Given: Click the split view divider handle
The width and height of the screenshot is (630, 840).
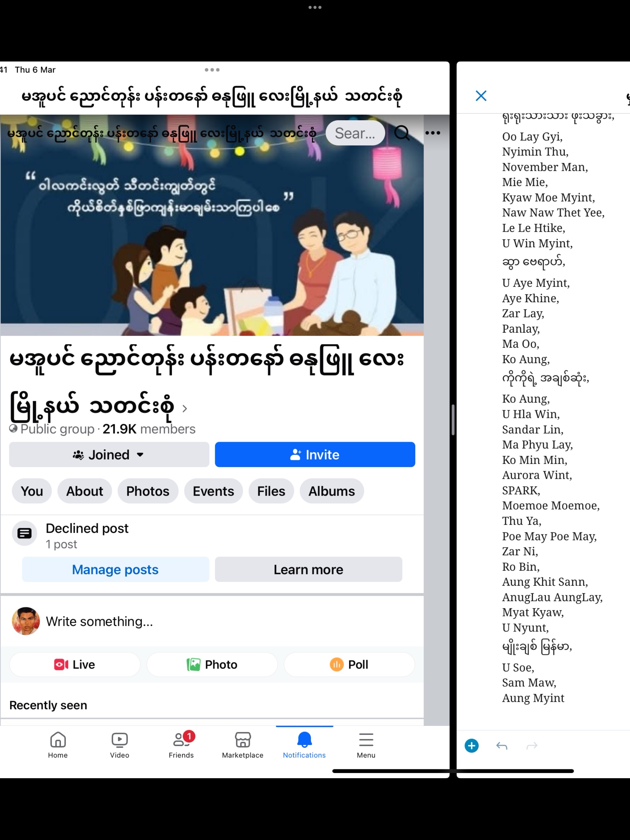Looking at the screenshot, I should point(453,420).
